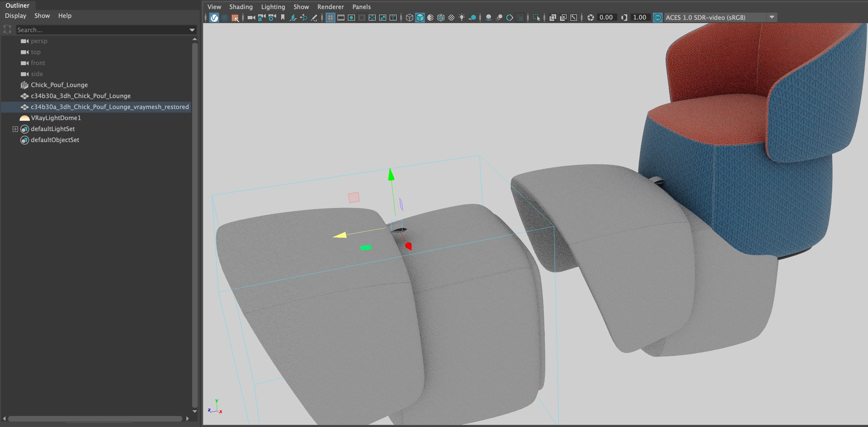Open the Renderer menu

[331, 7]
